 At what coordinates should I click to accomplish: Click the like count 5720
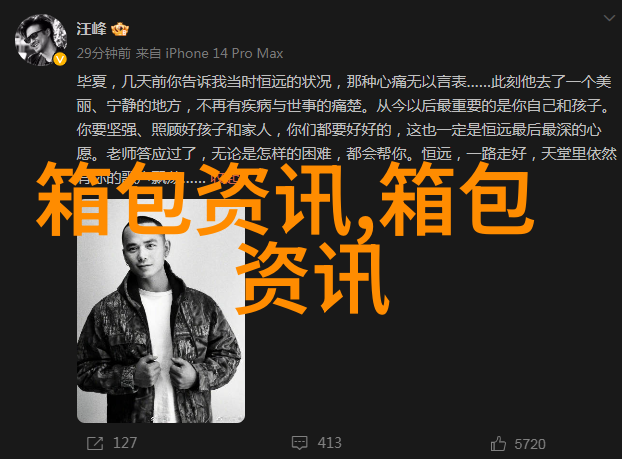point(530,444)
